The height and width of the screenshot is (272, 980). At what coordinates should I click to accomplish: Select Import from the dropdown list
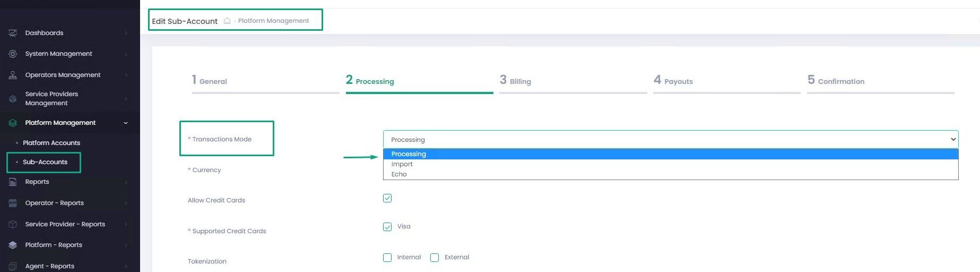pyautogui.click(x=402, y=164)
